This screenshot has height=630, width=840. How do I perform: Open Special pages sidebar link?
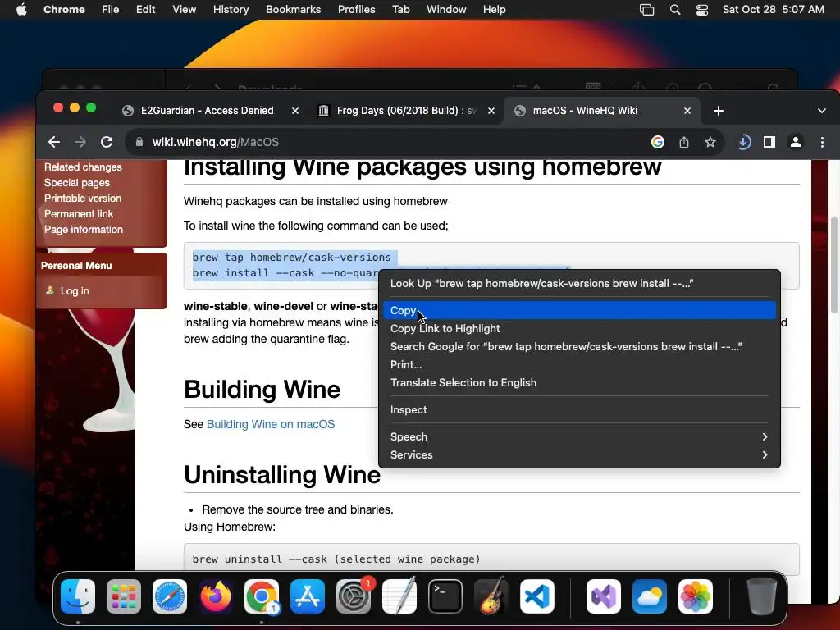coord(76,183)
